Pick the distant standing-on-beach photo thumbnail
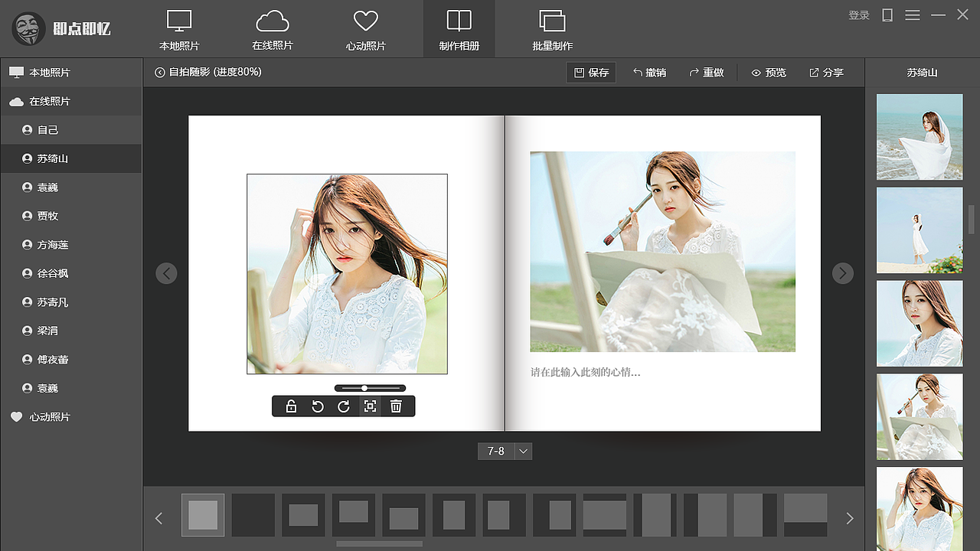980x551 pixels. (x=920, y=230)
